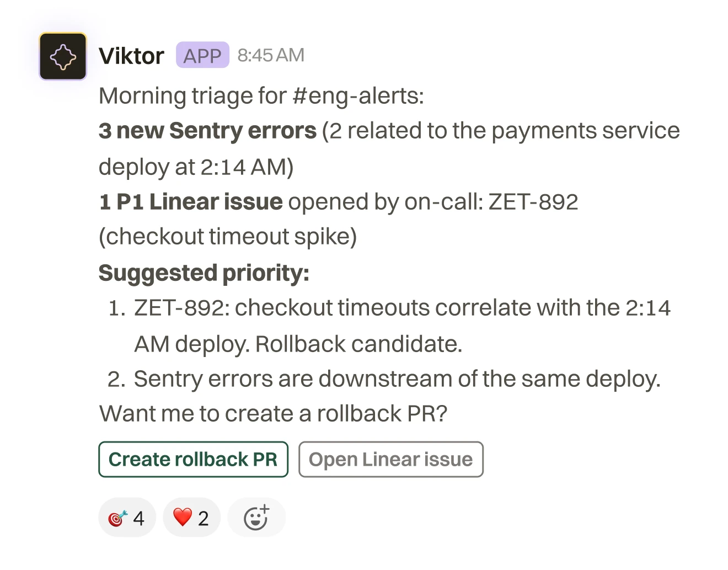Open the Viktor sender name profile

point(131,56)
